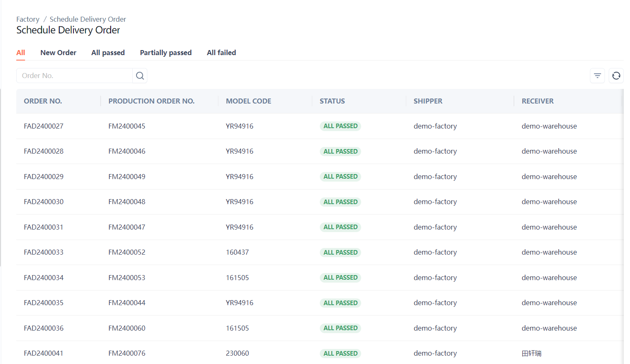Switch to the New Order tab
The height and width of the screenshot is (364, 630).
point(58,53)
